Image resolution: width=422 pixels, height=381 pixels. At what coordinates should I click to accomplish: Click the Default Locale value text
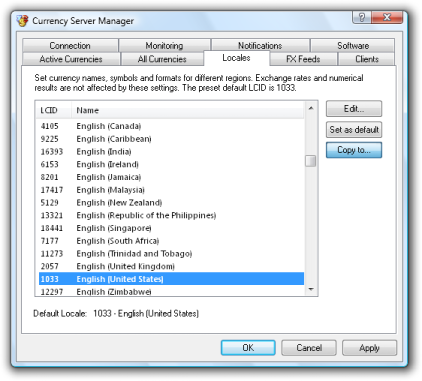click(x=146, y=313)
